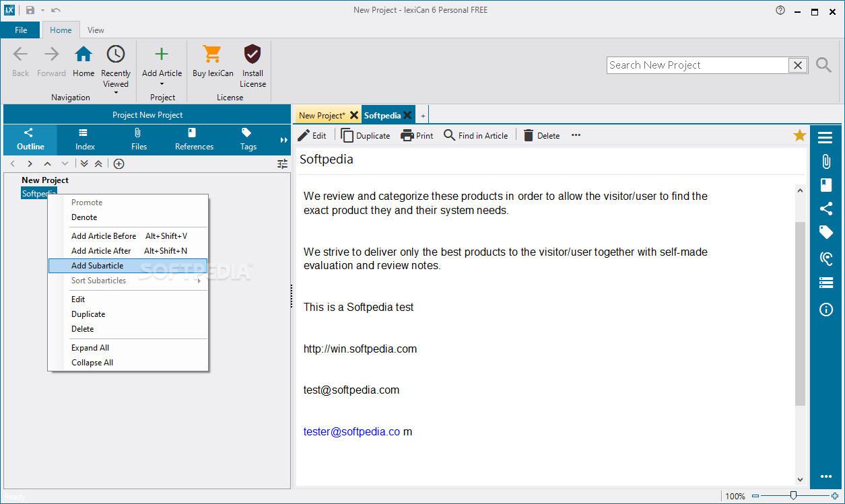
Task: Click the zoom in plus button
Action: point(835,496)
